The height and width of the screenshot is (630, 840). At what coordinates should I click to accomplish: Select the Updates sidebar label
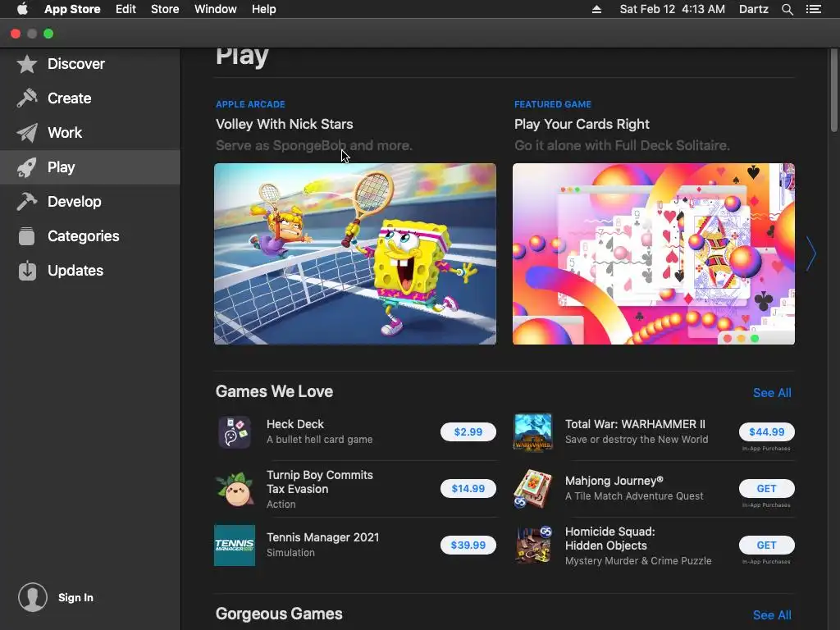coord(75,271)
